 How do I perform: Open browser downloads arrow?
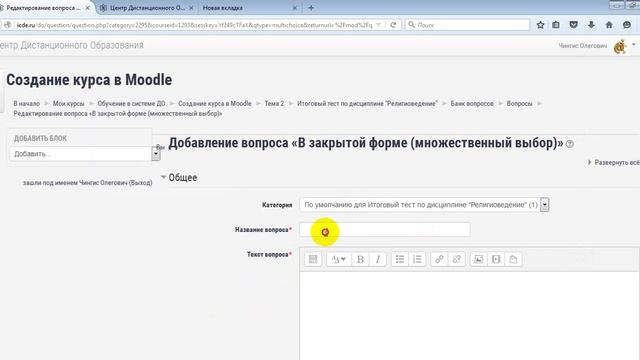pos(591,25)
